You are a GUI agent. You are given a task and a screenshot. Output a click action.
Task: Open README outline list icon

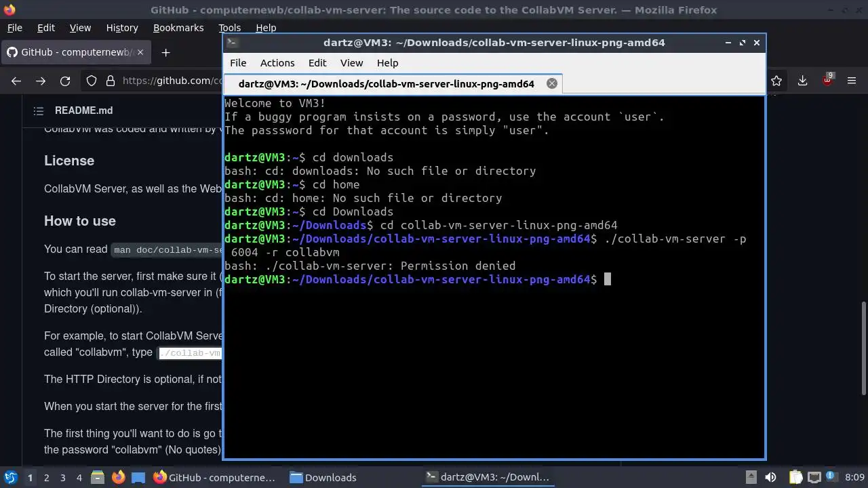point(38,110)
